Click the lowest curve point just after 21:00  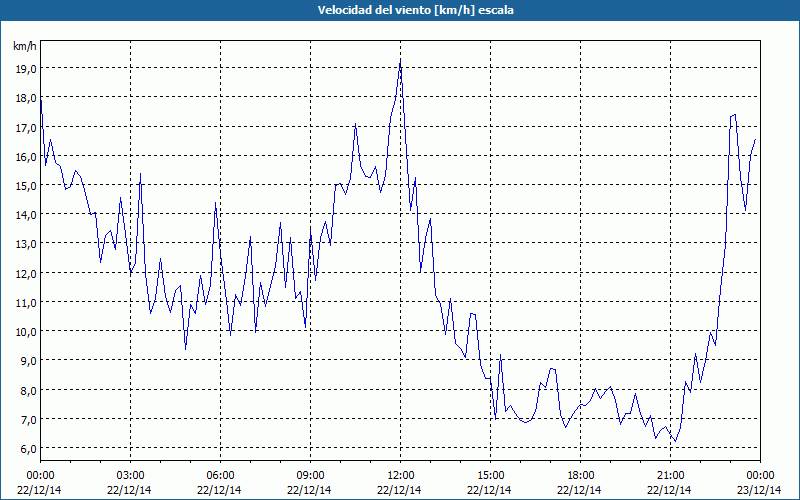(676, 441)
